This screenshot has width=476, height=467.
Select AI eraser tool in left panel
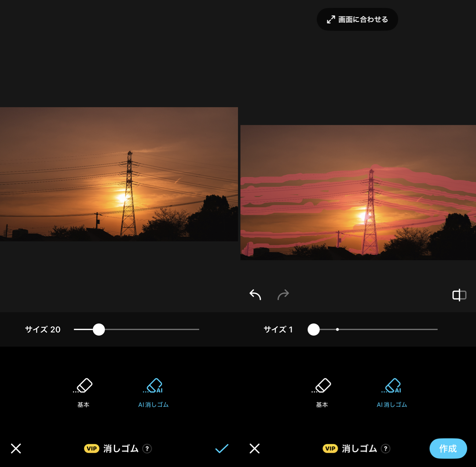point(153,392)
